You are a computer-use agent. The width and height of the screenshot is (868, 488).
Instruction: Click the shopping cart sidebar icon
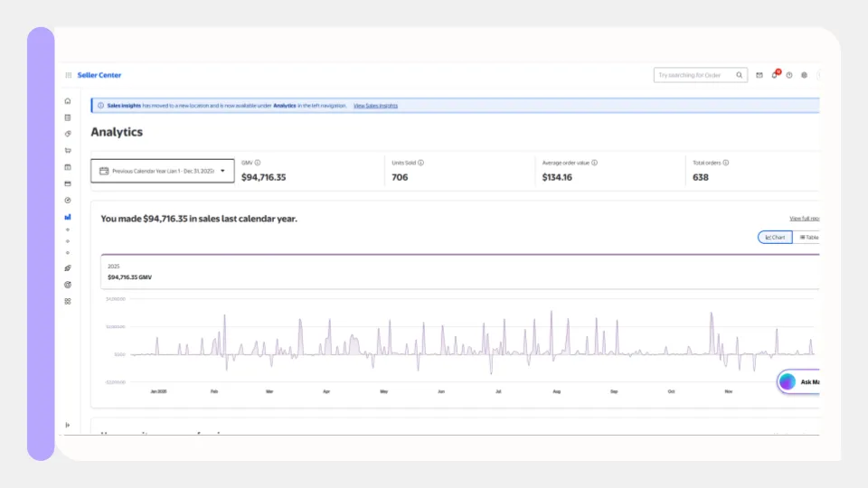click(68, 150)
